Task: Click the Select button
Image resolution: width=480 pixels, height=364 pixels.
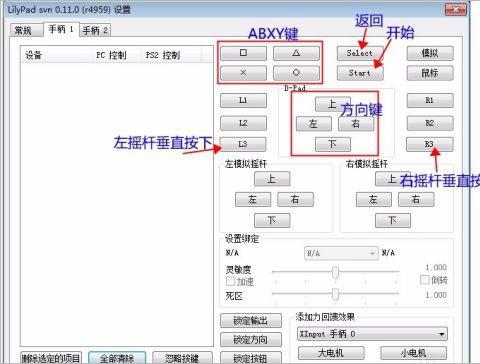Action: click(360, 53)
